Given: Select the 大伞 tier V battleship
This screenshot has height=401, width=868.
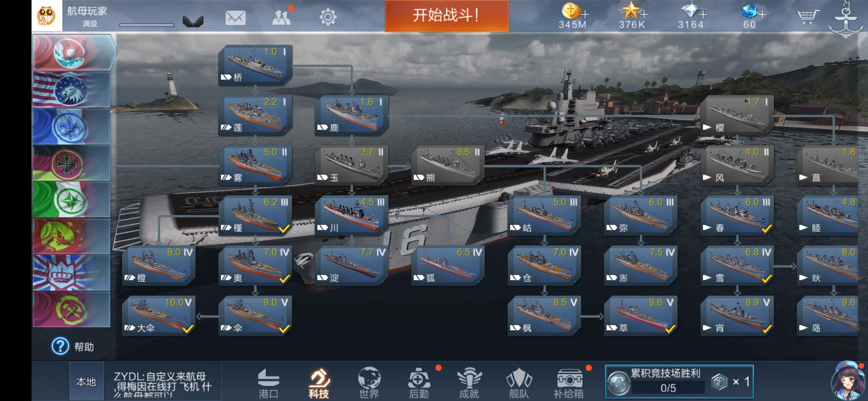Looking at the screenshot, I should 158,316.
